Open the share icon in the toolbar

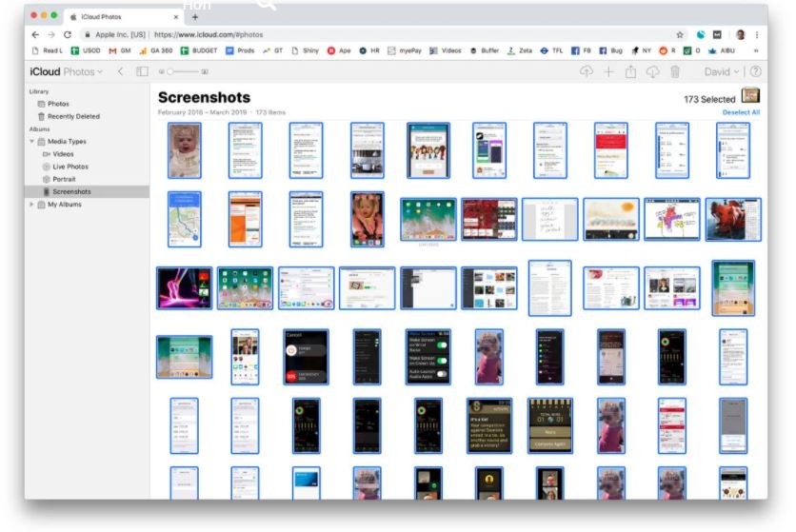(630, 71)
